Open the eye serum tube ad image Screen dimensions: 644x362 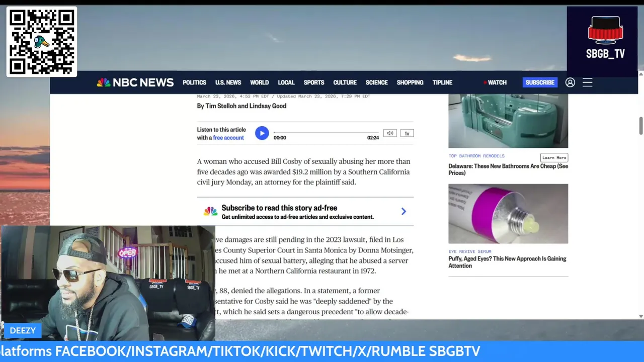(x=508, y=214)
